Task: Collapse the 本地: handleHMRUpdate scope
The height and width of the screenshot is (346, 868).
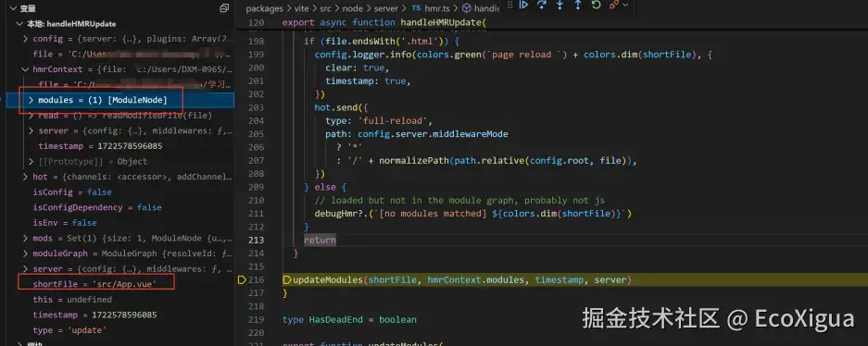Action: click(x=21, y=24)
